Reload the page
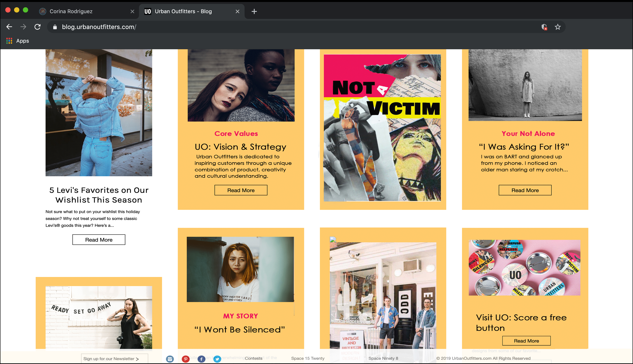 (x=38, y=27)
